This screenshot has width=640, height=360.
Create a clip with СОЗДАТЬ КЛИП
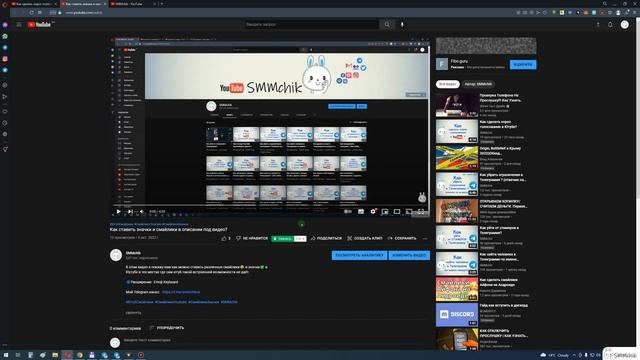point(365,238)
